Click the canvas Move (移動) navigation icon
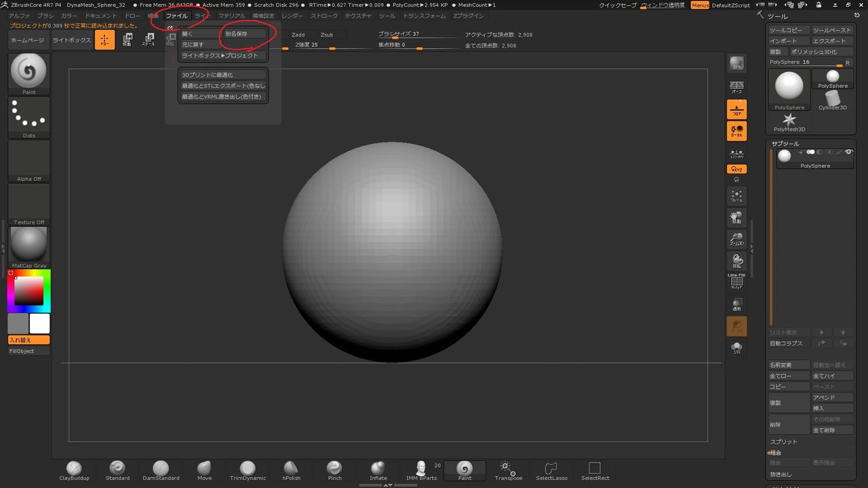This screenshot has width=868, height=488. 736,218
